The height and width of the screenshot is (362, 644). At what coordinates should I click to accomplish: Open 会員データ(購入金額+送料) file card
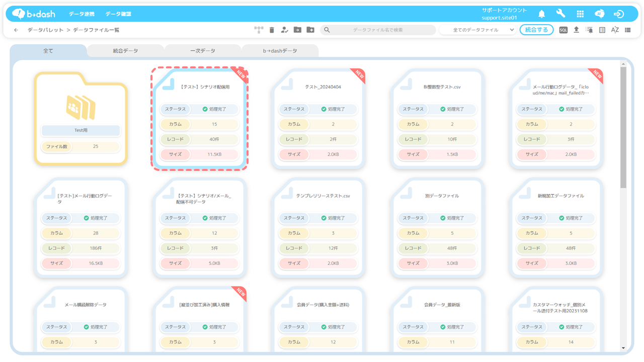coord(318,319)
